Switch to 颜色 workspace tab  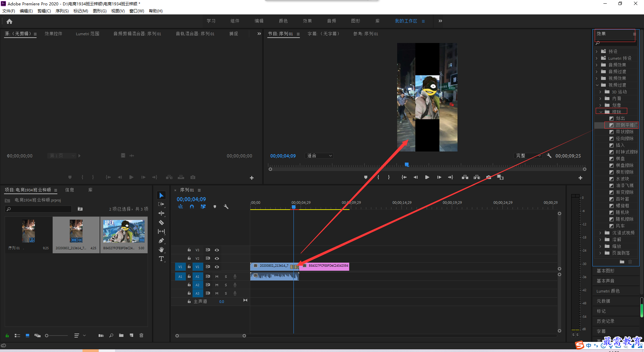pyautogui.click(x=283, y=21)
